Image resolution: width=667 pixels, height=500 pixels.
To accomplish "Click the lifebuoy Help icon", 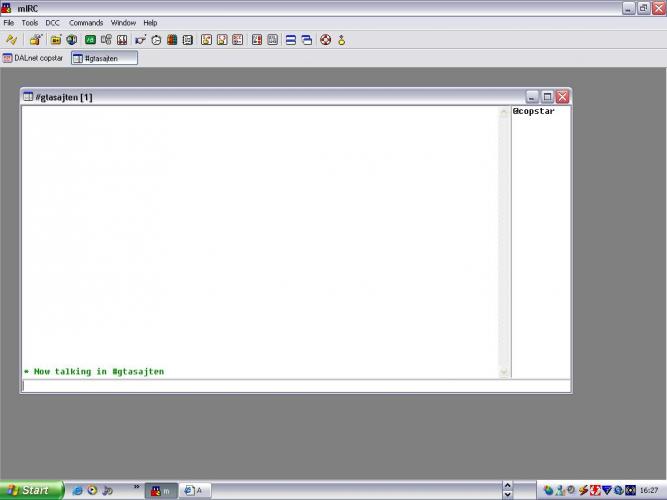I will pyautogui.click(x=325, y=40).
